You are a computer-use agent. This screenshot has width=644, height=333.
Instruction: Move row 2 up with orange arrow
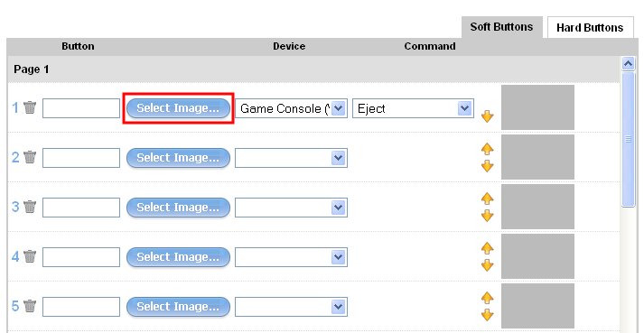tap(487, 149)
